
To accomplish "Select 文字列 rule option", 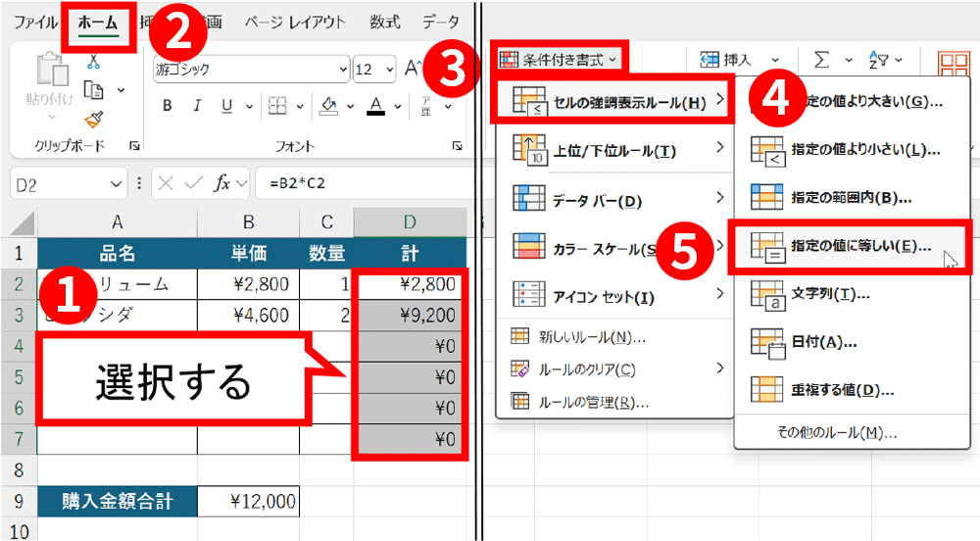I will 853,294.
